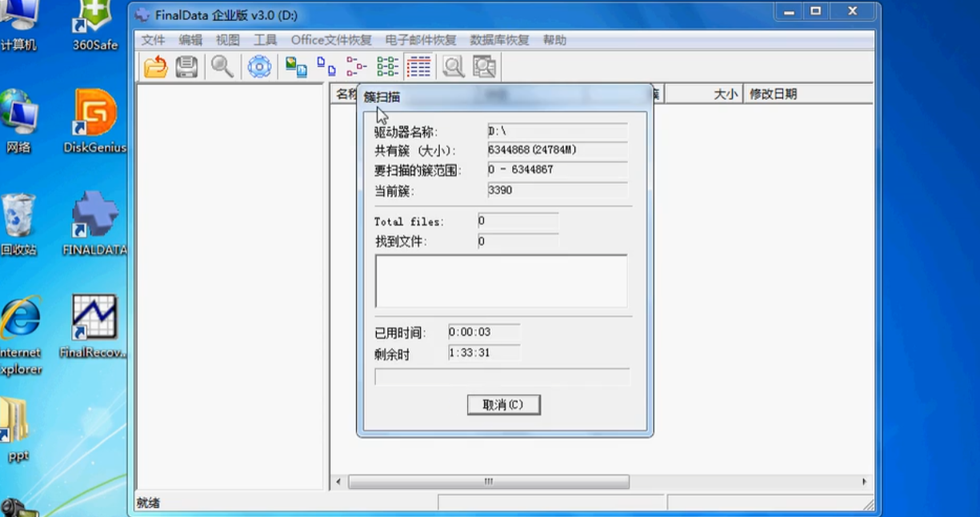This screenshot has width=980, height=517.
Task: Click the magnifier Find toolbar icon
Action: (222, 67)
